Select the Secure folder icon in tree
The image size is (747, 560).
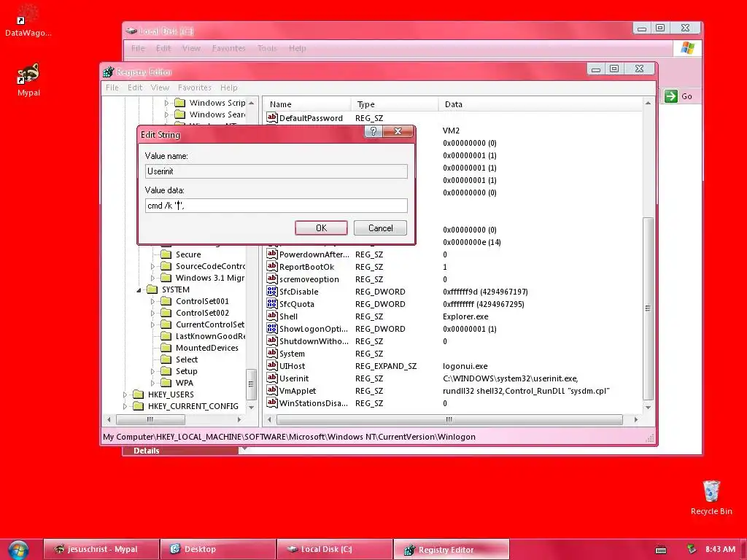coord(166,254)
